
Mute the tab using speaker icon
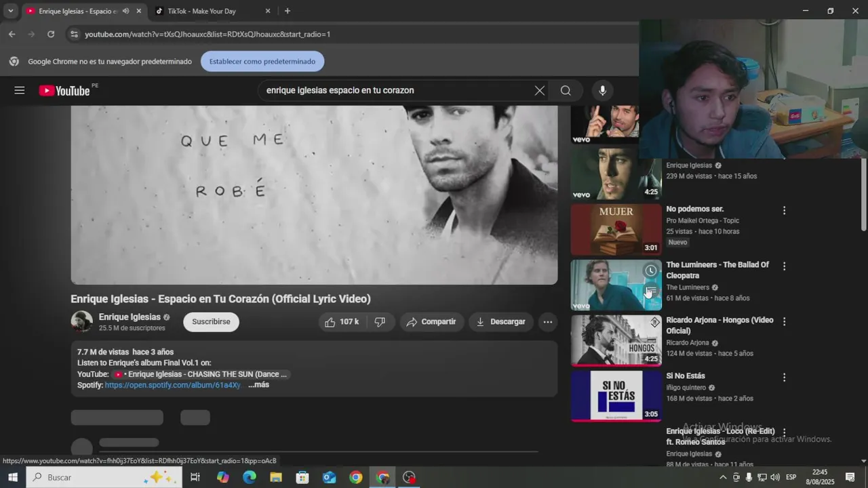(x=125, y=11)
